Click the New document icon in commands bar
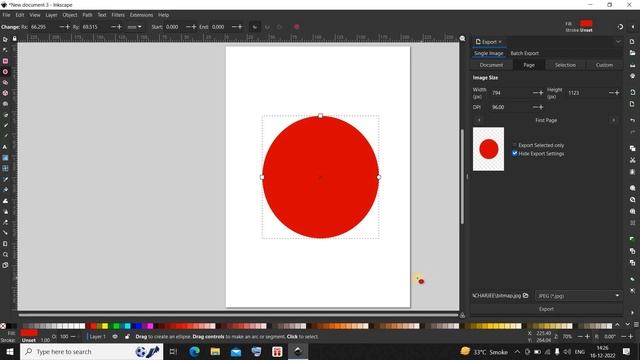The width and height of the screenshot is (640, 360). click(x=632, y=42)
